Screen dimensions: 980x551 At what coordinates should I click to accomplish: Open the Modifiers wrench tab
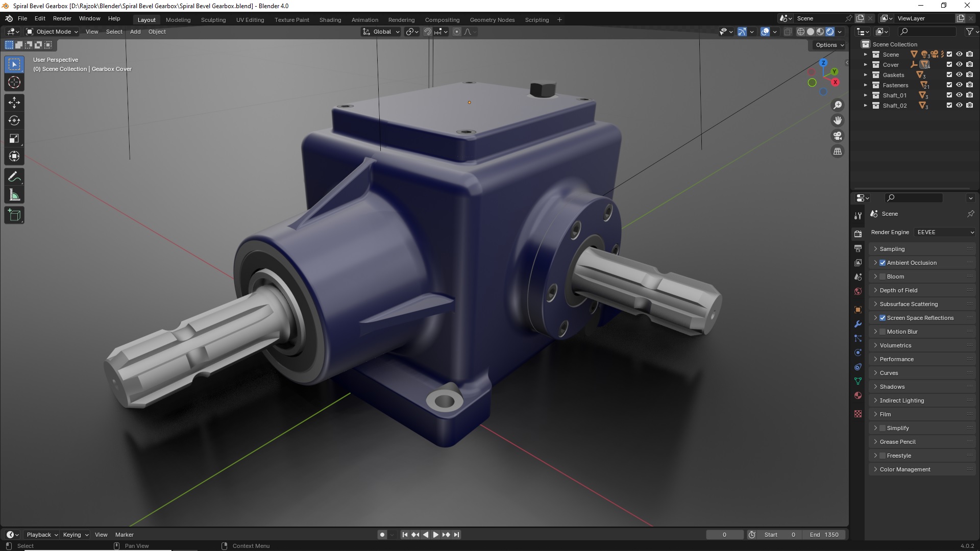[x=858, y=324]
